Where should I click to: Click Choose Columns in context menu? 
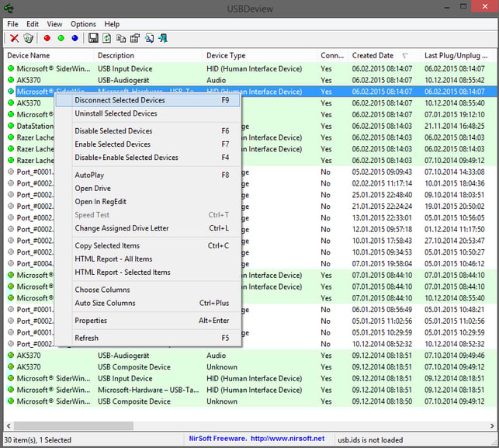pos(102,290)
